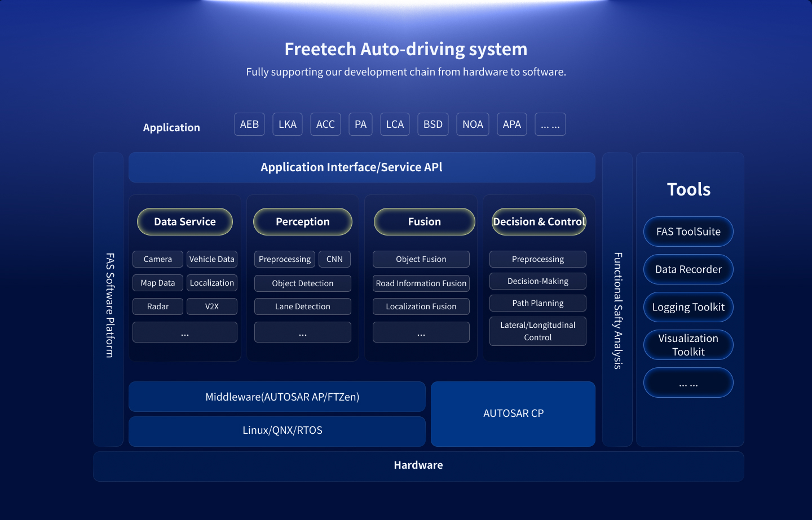This screenshot has width=812, height=520.
Task: Click the CNN box
Action: click(x=334, y=259)
